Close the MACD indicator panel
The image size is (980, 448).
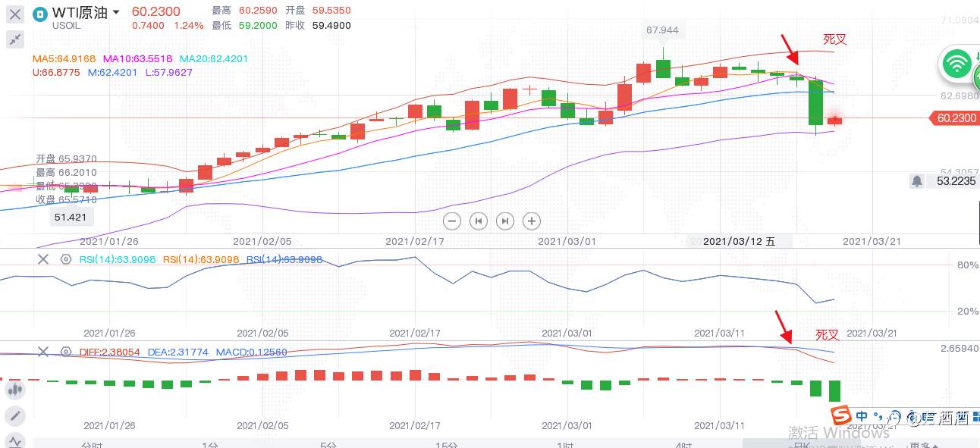(x=43, y=352)
